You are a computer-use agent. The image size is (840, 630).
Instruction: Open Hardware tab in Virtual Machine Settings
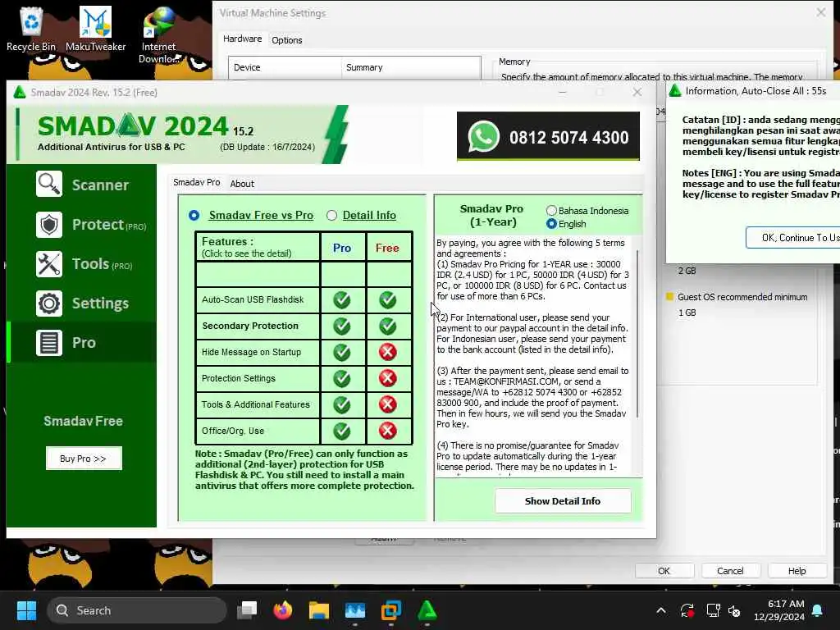(x=242, y=39)
